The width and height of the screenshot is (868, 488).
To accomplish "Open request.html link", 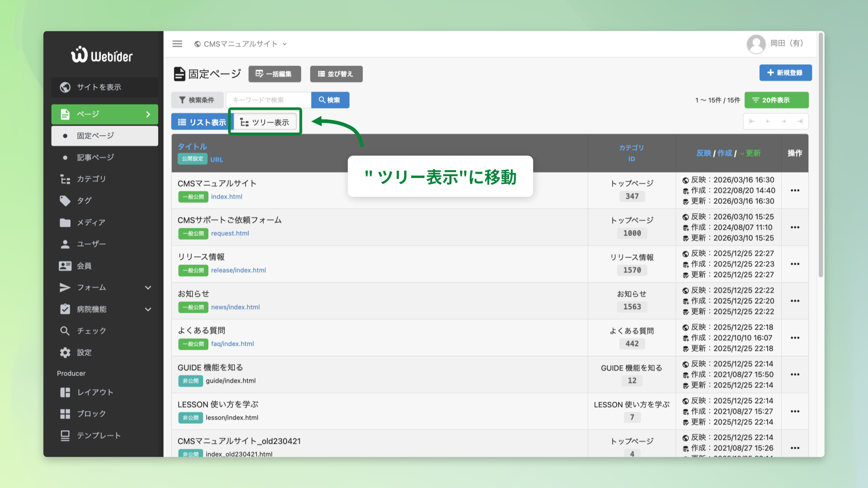I will pos(230,233).
